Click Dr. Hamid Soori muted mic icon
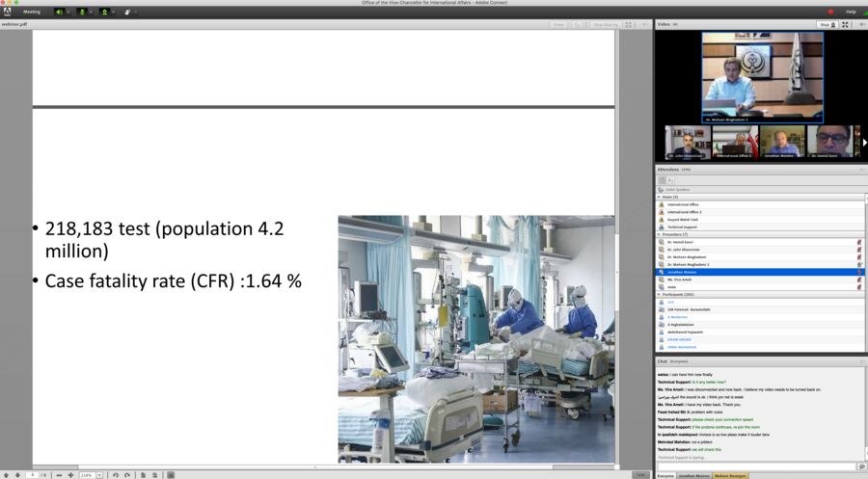Image resolution: width=868 pixels, height=479 pixels. coord(859,242)
